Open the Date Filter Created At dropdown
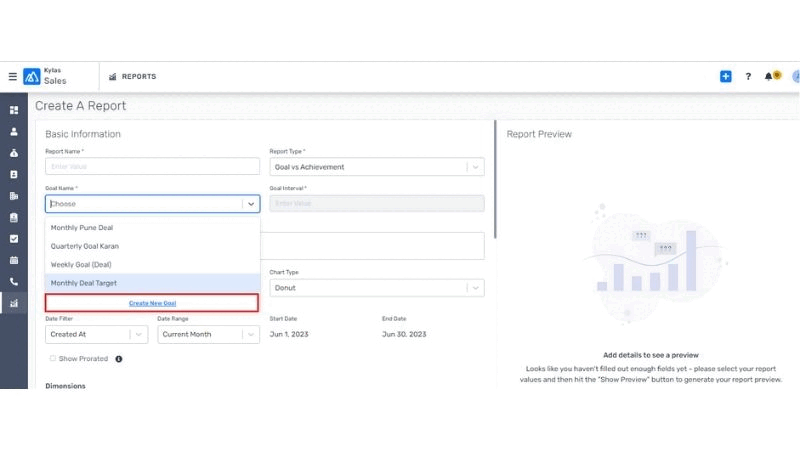The width and height of the screenshot is (800, 450). tap(96, 334)
